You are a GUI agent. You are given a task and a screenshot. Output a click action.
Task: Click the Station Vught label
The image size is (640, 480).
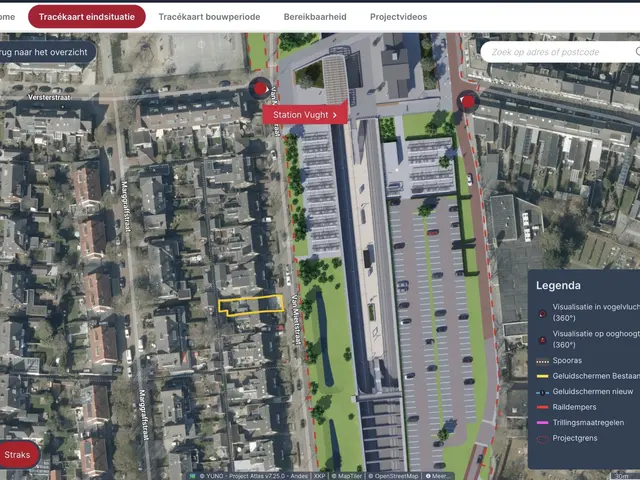(x=305, y=115)
